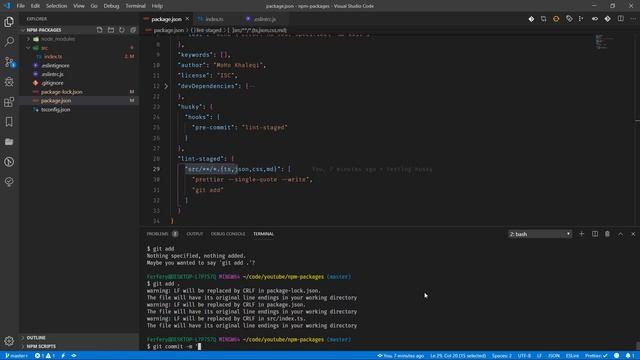Click errors and warnings count in status bar
Screen dimensions: 640x360
(44, 356)
